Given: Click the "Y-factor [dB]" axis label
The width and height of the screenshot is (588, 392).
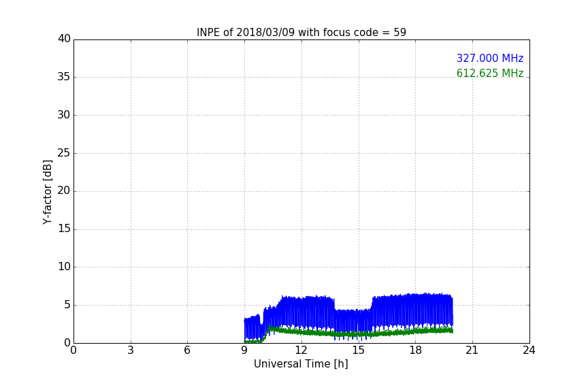Looking at the screenshot, I should 47,192.
